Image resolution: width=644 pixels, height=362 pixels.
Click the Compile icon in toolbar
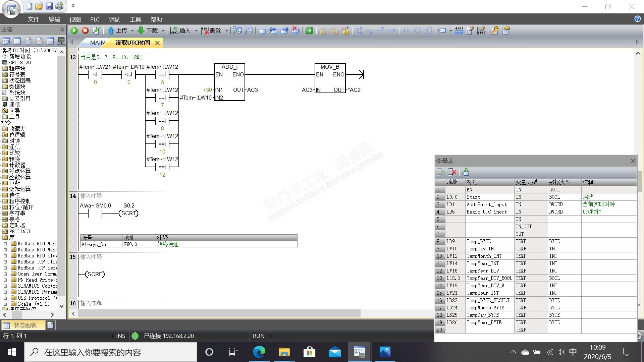pyautogui.click(x=96, y=31)
